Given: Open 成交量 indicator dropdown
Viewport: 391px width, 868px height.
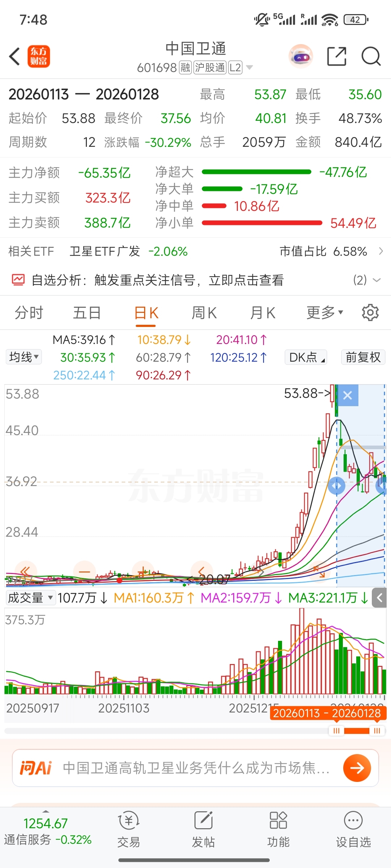Looking at the screenshot, I should (30, 598).
